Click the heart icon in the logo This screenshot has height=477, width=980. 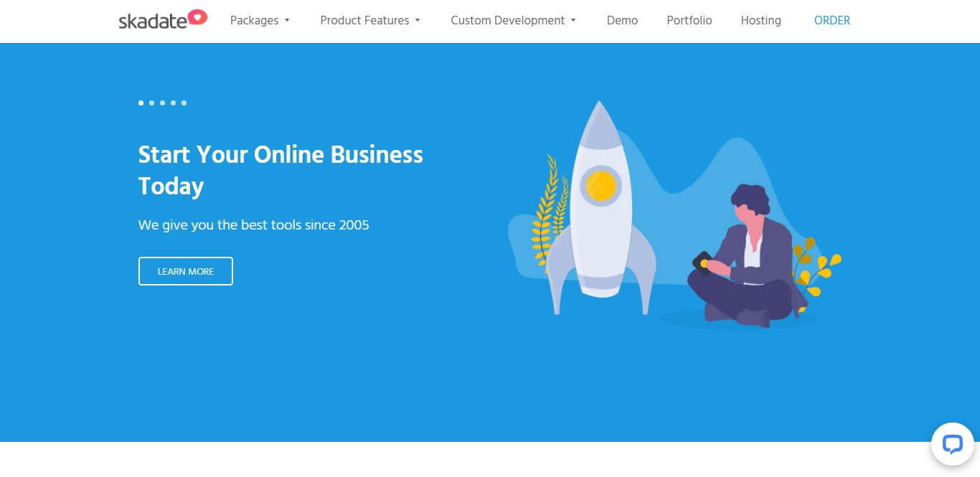tap(197, 16)
